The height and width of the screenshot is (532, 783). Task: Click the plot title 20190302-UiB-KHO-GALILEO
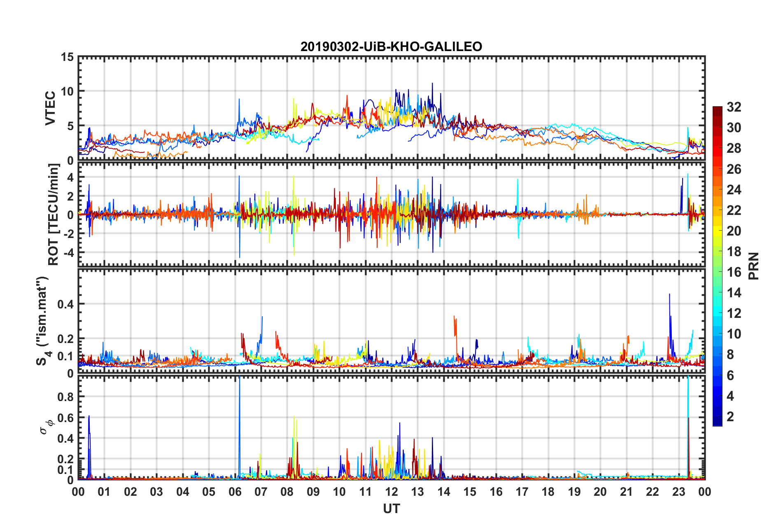pyautogui.click(x=391, y=47)
